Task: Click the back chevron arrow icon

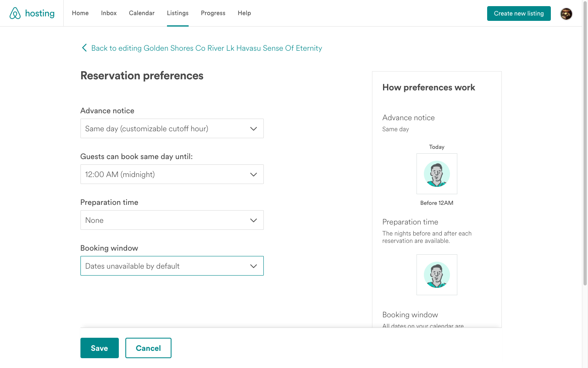Action: (x=84, y=48)
